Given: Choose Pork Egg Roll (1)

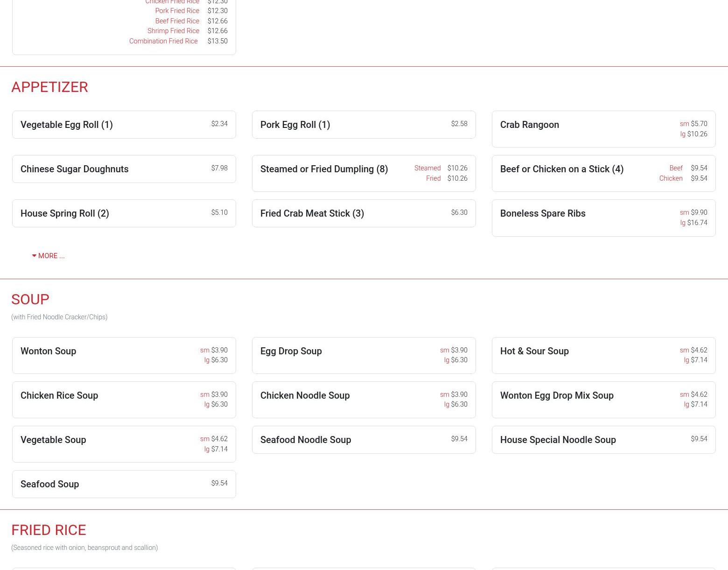Looking at the screenshot, I should pos(295,125).
